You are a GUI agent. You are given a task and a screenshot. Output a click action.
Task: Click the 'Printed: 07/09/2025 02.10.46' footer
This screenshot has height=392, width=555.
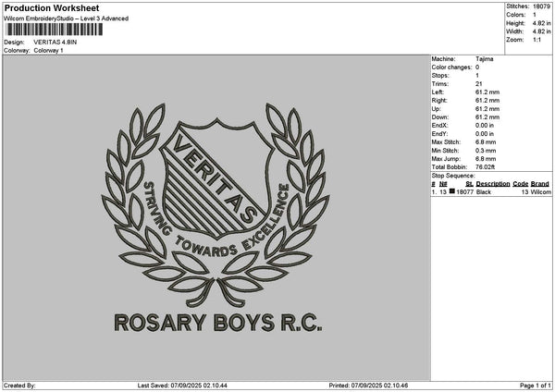pyautogui.click(x=368, y=386)
